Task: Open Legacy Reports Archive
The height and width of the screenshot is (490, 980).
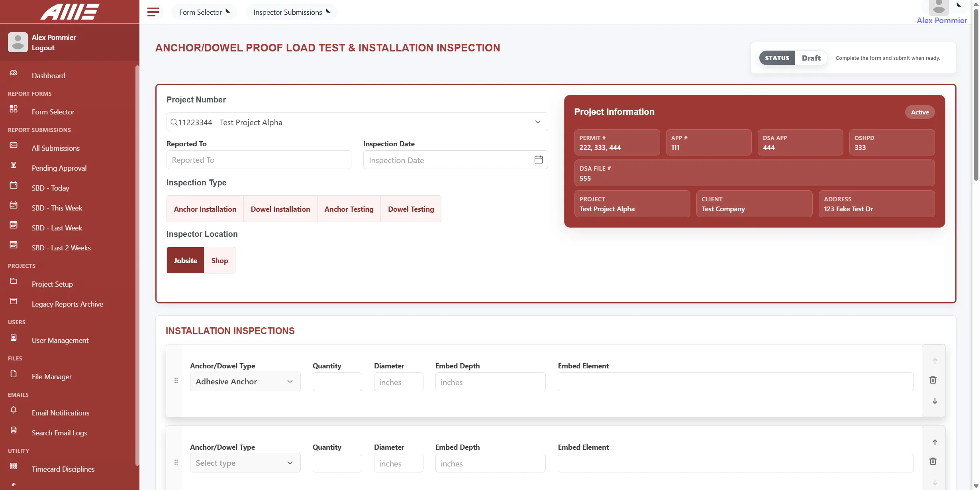Action: [67, 304]
